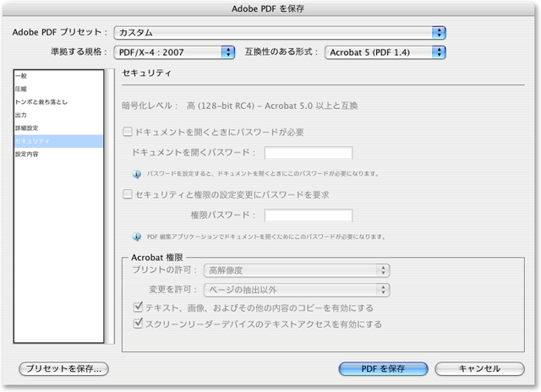This screenshot has width=541, height=392.
Task: Open the Adobe PDF プリセット dropdown
Action: (280, 32)
